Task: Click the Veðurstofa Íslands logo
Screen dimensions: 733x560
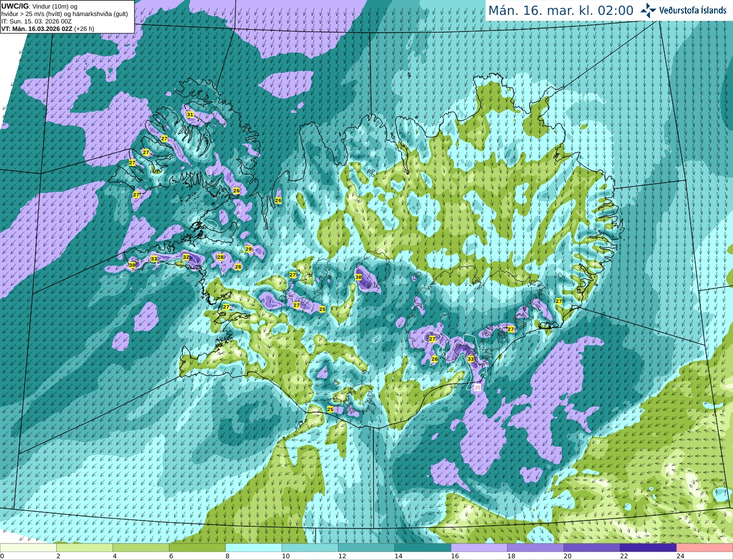Action: click(684, 10)
